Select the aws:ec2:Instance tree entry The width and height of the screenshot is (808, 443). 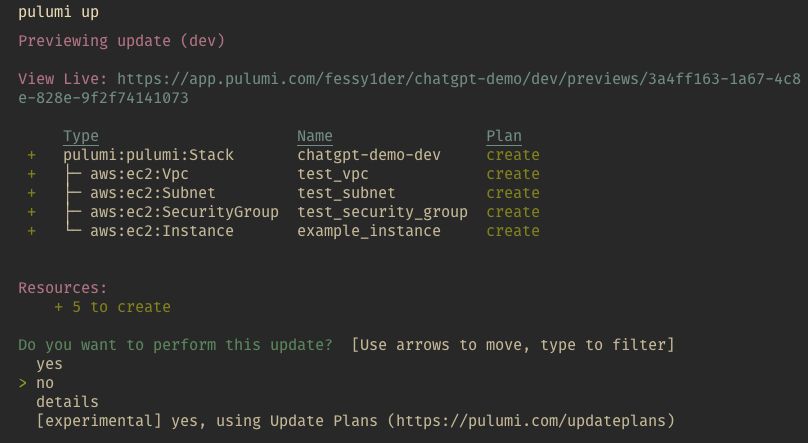(162, 231)
